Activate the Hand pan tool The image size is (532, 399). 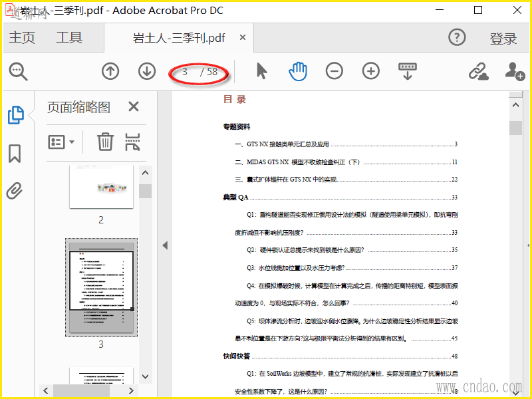click(x=298, y=71)
